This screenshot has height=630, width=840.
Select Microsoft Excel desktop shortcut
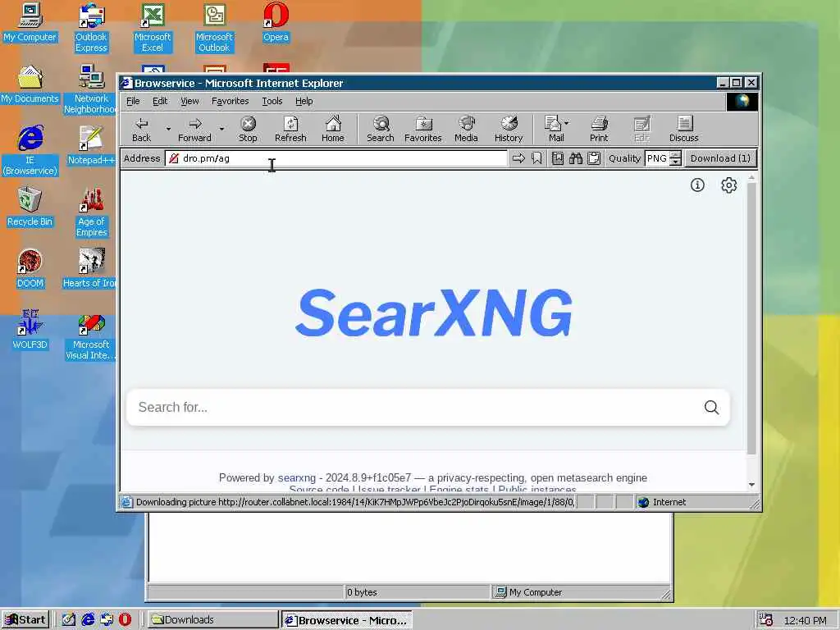(153, 28)
